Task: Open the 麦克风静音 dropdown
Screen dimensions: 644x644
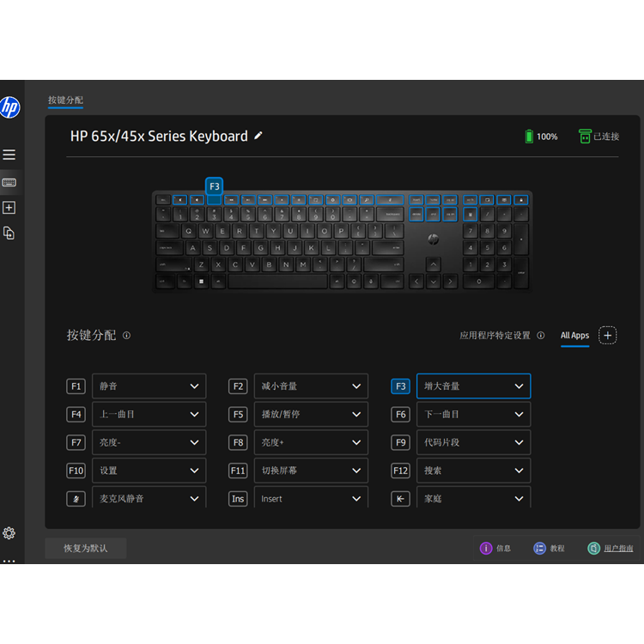Action: [149, 497]
